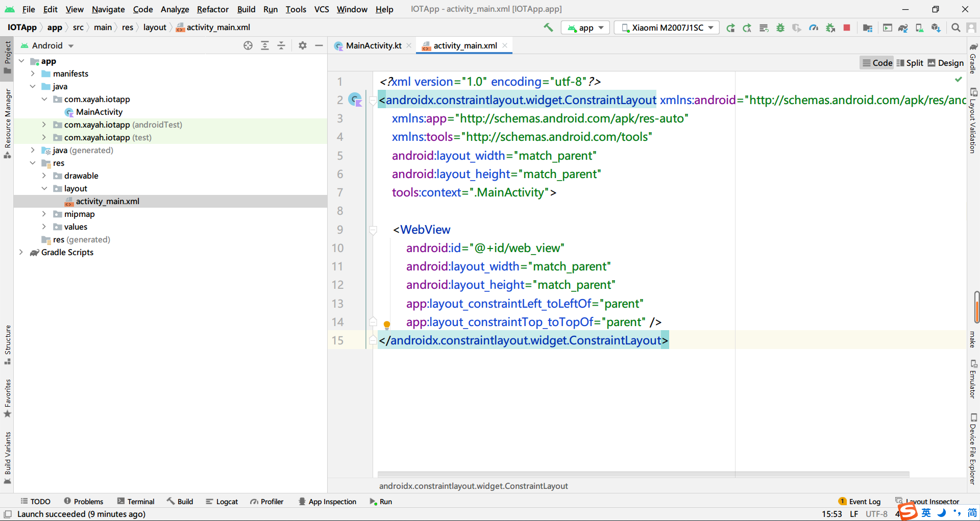
Task: Toggle fold marker beside WebView tag
Action: pyautogui.click(x=373, y=230)
